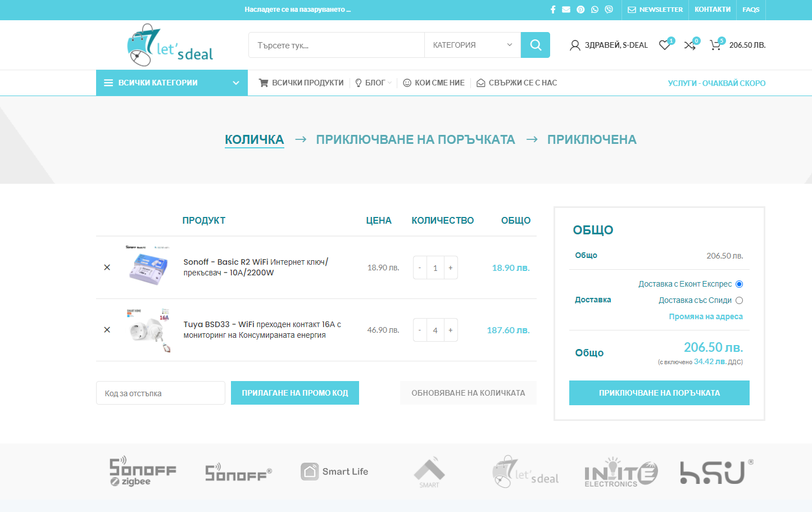Go to ПРИКЛЮЧВАНЕ НА ПОРЪЧКАТА step
The image size is (812, 512).
415,139
